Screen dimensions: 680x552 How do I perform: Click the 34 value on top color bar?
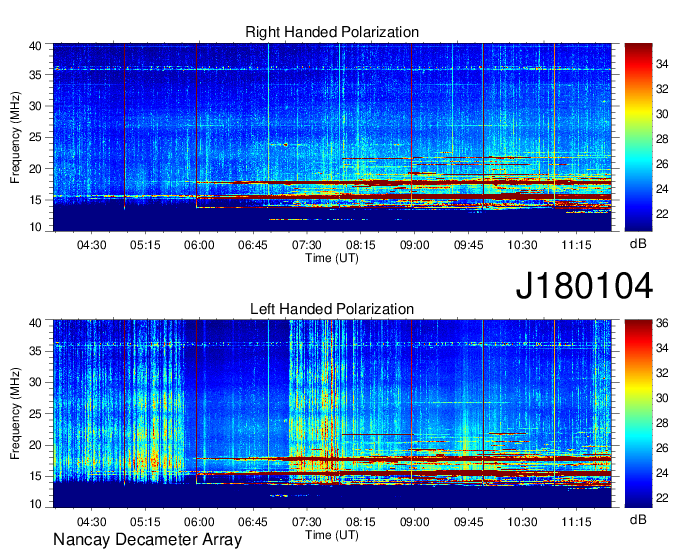[x=662, y=64]
